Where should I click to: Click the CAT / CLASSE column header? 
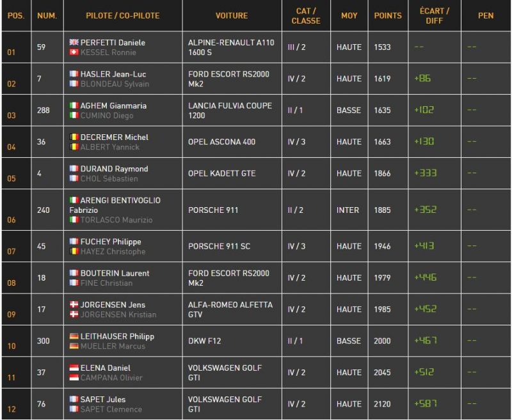pos(306,15)
